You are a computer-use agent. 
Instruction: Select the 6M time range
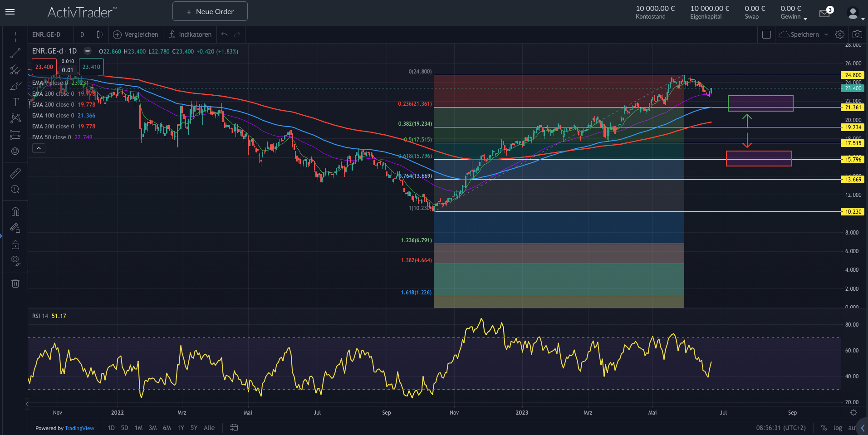point(167,428)
